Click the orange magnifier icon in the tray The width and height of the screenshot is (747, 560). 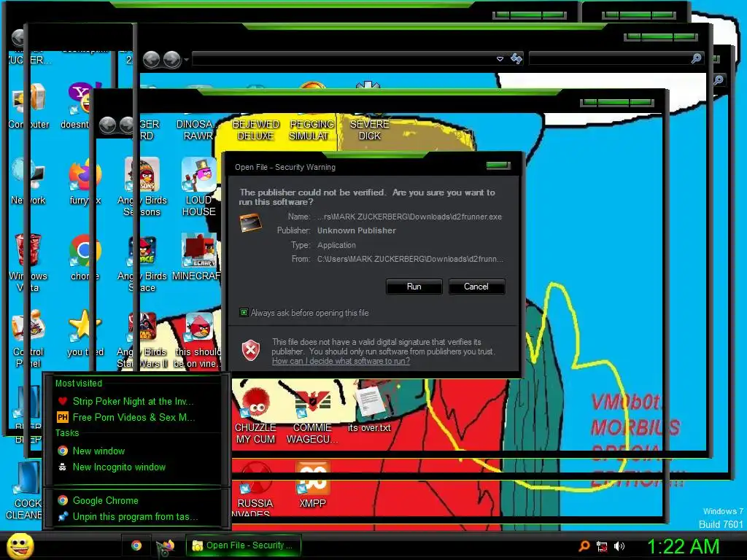tap(584, 546)
